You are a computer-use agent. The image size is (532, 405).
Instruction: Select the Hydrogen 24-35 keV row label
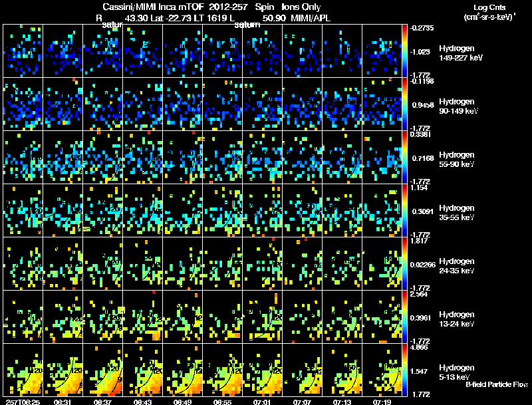tap(457, 266)
